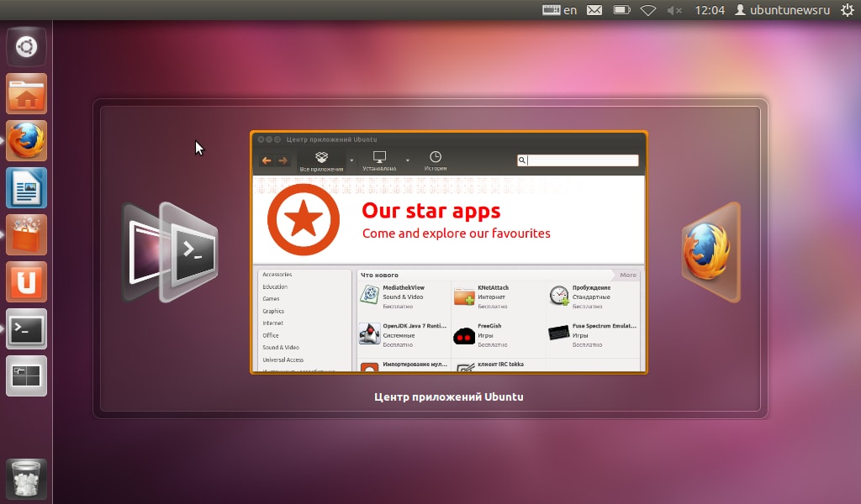The height and width of the screenshot is (504, 861).
Task: Click the FreeGish game icon
Action: click(464, 335)
